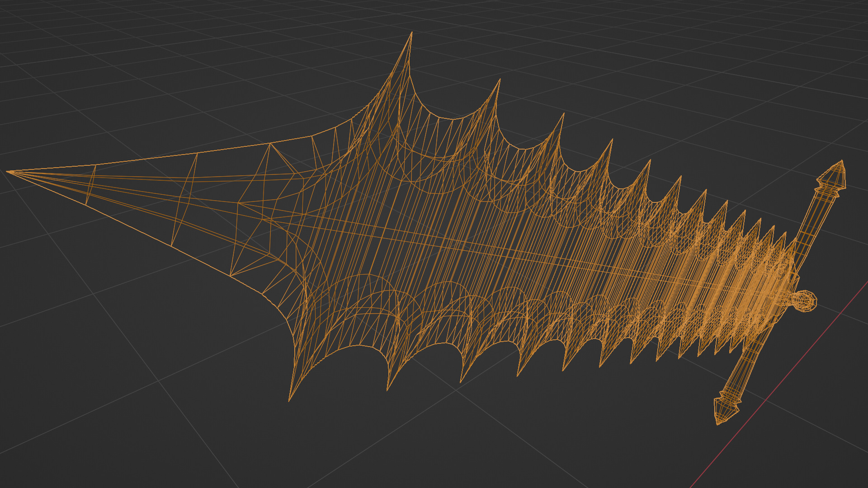
Task: Click the upper pommel end of the crossguard
Action: 834,176
